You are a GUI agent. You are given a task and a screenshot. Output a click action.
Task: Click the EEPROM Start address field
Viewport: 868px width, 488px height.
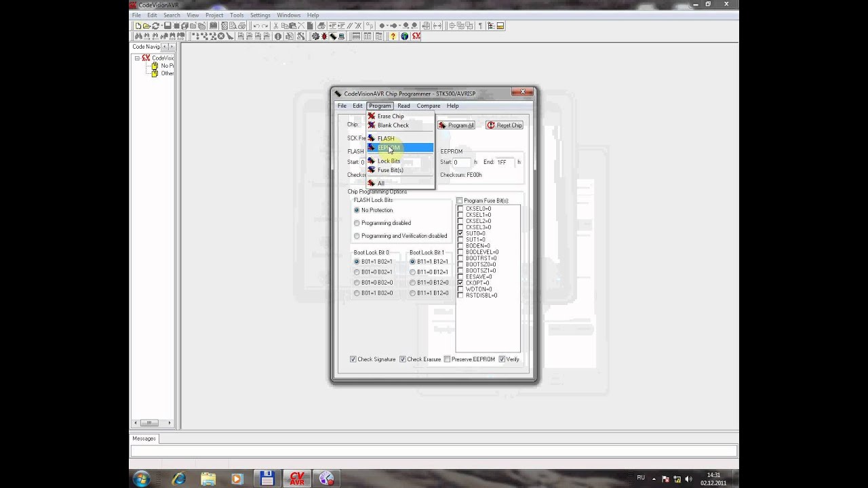pyautogui.click(x=462, y=162)
